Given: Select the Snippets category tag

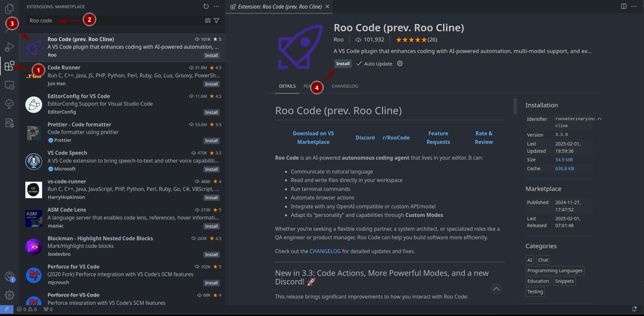Looking at the screenshot, I should click(564, 281).
